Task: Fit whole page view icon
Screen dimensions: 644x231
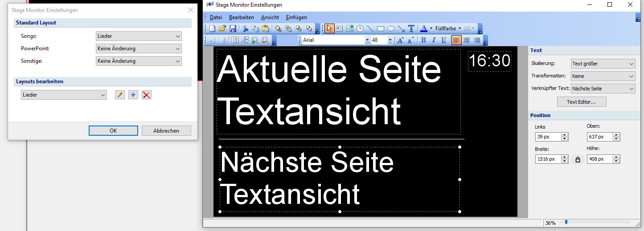Action: click(235, 40)
